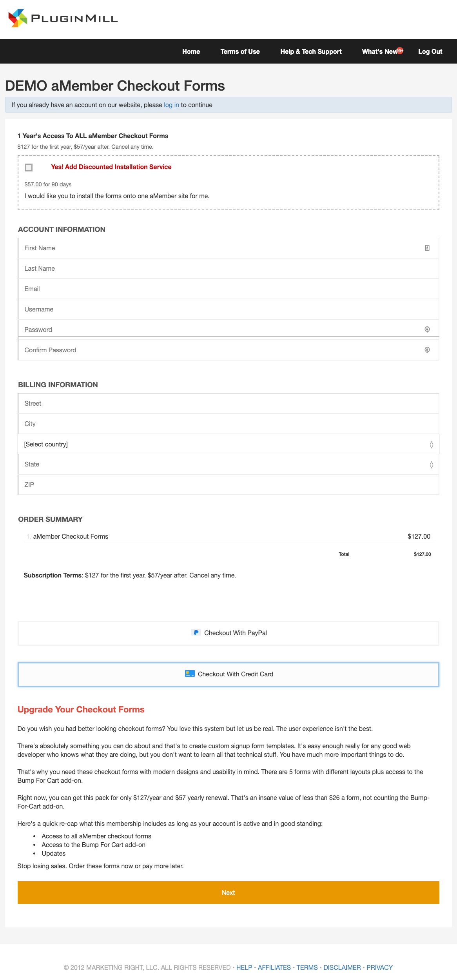The width and height of the screenshot is (457, 980).
Task: Click the 'DEMO aMember Checkout Forms' page title
Action: [x=115, y=86]
